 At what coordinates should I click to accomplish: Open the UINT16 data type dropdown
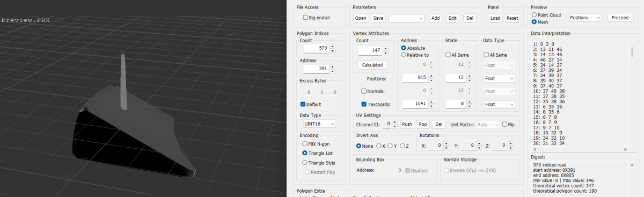pos(317,124)
